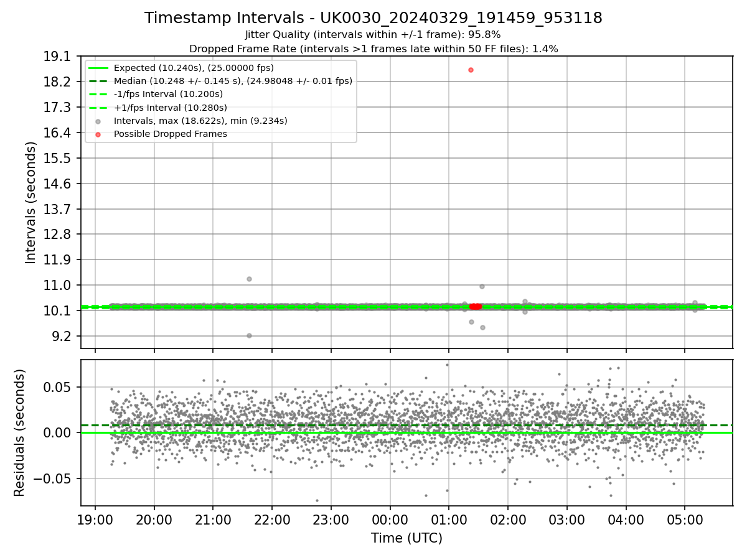
Task: Click the 20:00 x-axis tick label
Action: pos(154,520)
